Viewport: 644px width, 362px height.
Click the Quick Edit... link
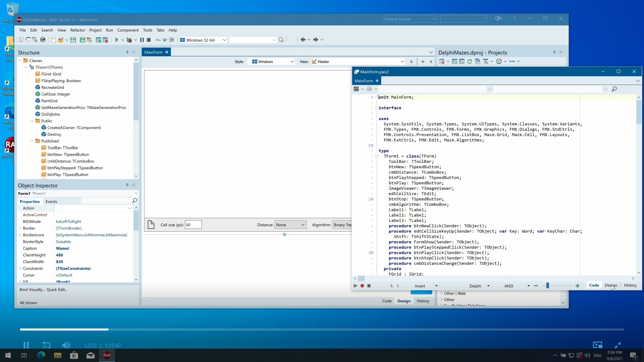tap(57, 290)
